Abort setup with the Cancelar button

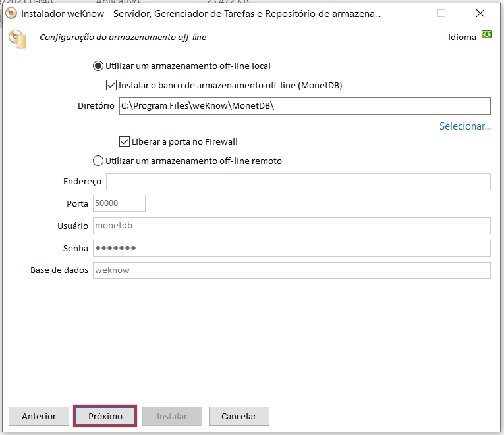click(x=238, y=416)
